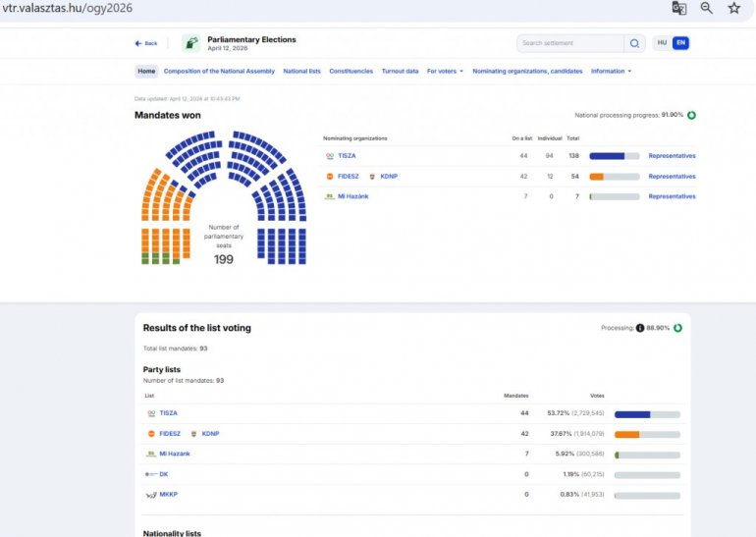This screenshot has width=756, height=537.
Task: Click the browser translate page icon
Action: pos(678,8)
